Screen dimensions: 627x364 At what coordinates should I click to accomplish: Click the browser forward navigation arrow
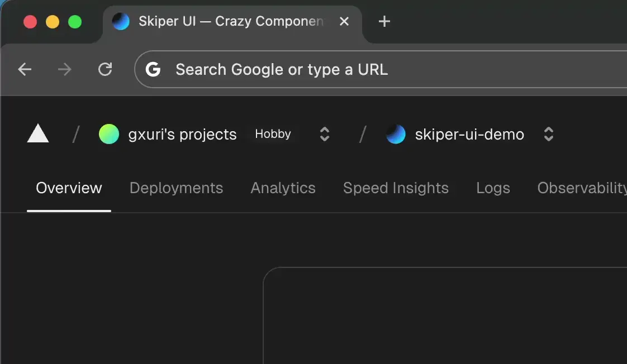tap(65, 69)
